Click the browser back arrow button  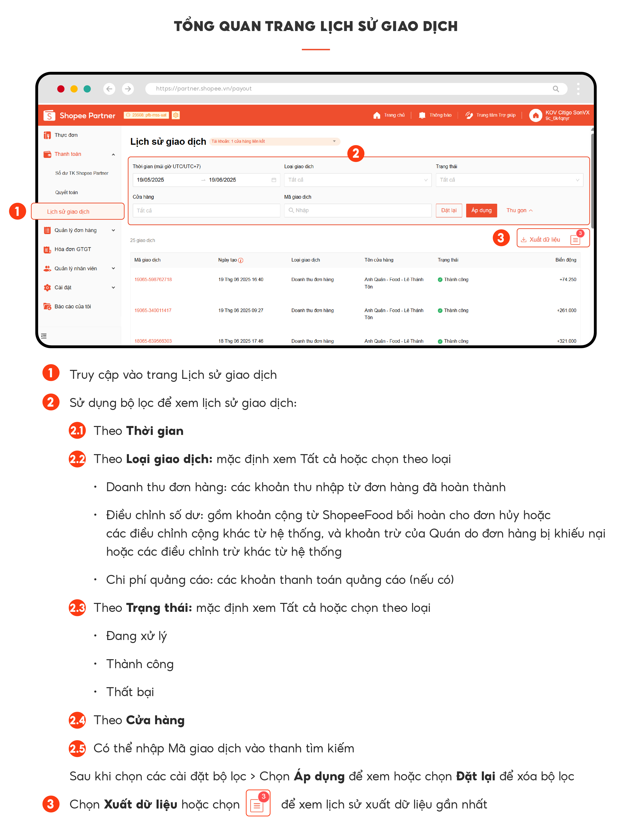pos(109,89)
